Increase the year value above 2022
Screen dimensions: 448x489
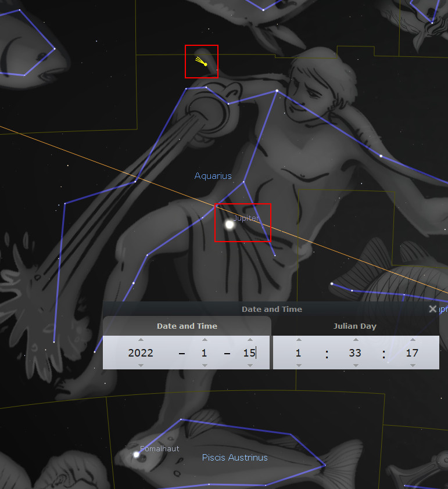pos(141,340)
